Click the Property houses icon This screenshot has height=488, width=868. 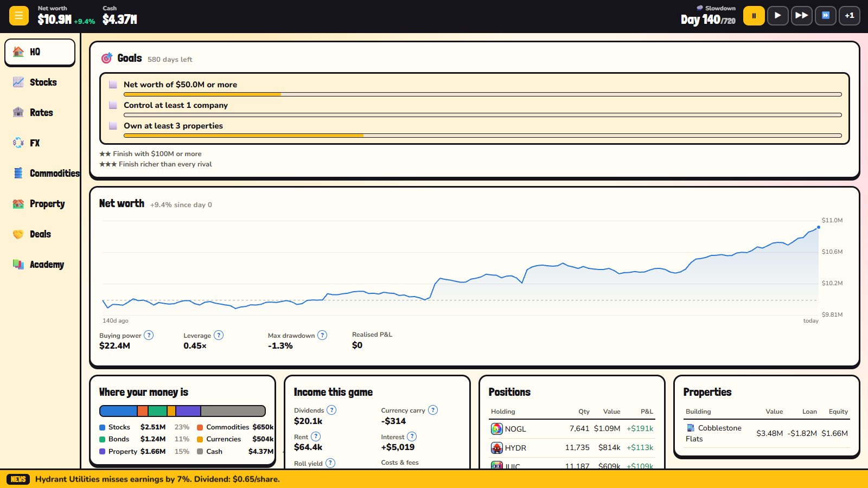pyautogui.click(x=18, y=204)
